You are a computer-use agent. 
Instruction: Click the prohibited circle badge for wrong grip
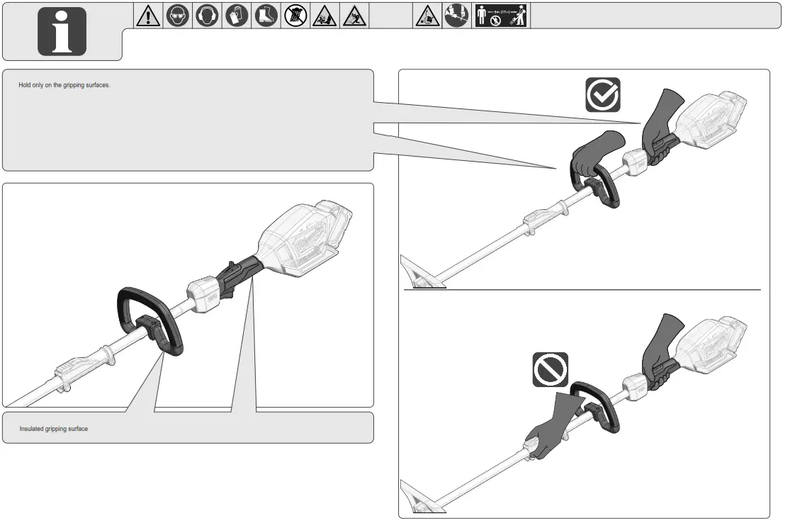pos(551,369)
